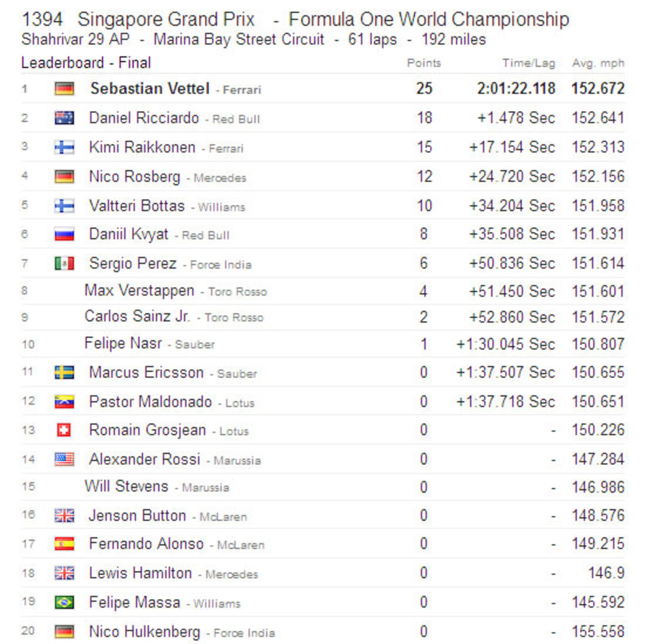Click the Mexican flag beside Sergio Perez
The width and height of the screenshot is (646, 644).
tap(64, 264)
